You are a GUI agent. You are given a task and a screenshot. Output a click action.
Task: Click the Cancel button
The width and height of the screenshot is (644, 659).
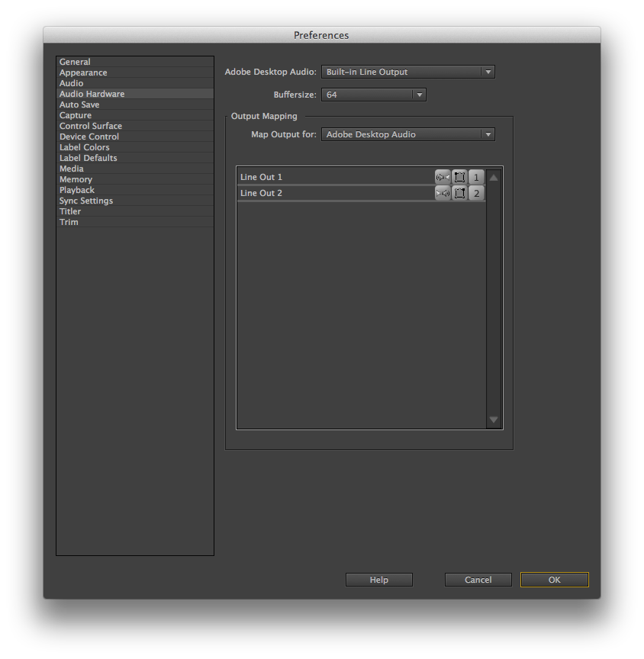(478, 580)
